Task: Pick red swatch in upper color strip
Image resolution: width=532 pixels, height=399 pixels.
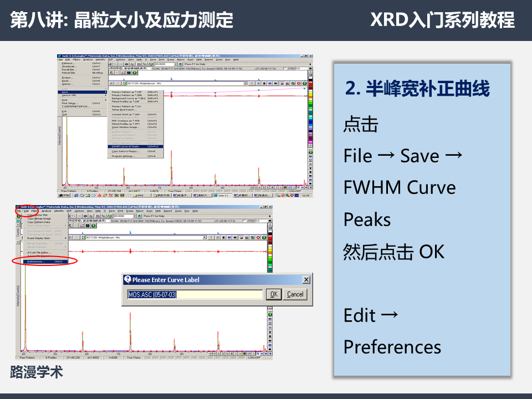Action: (310, 84)
